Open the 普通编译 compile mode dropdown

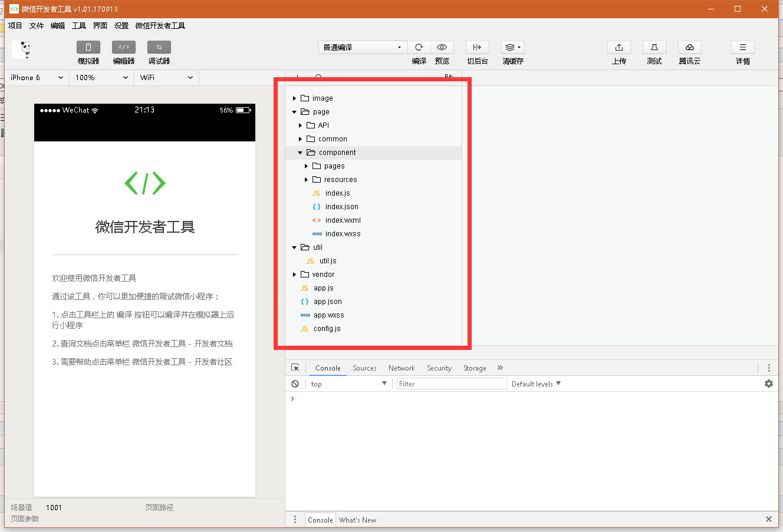(363, 47)
